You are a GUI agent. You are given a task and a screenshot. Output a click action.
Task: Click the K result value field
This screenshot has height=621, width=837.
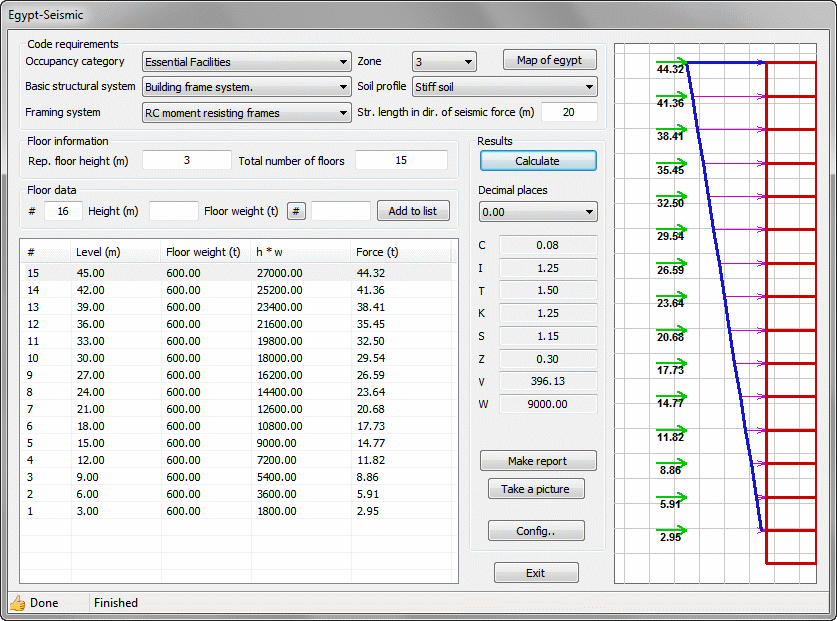(548, 313)
